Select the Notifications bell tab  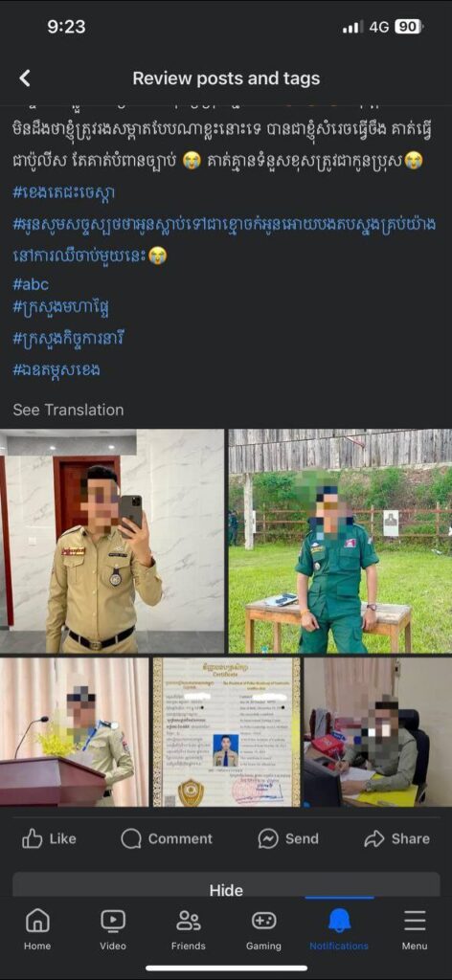click(x=339, y=921)
